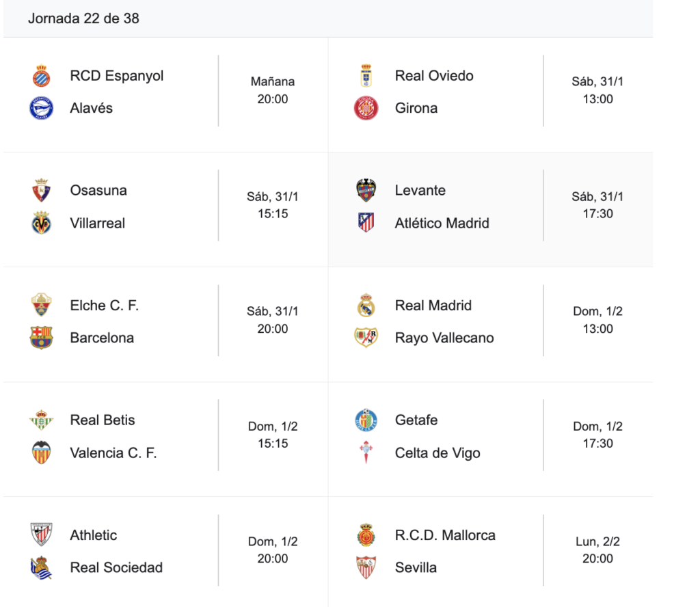700x607 pixels.
Task: Click the Barcelona club crest
Action: [x=42, y=338]
